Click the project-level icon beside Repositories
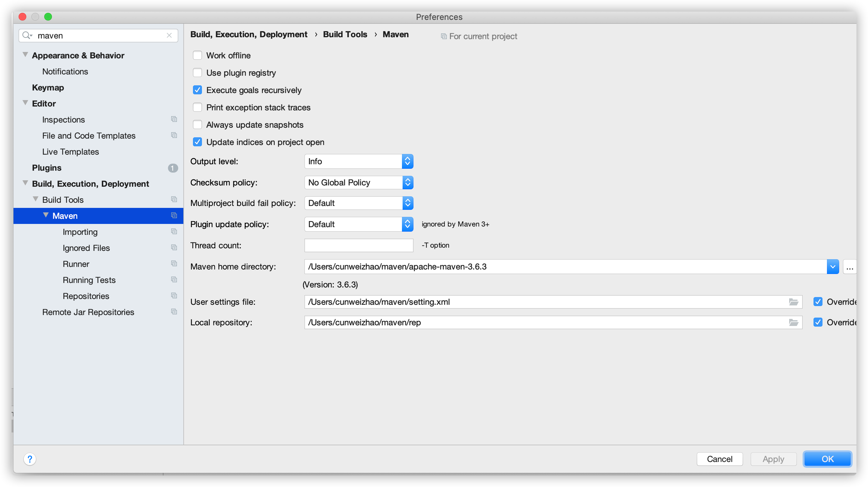The width and height of the screenshot is (868, 487). coord(174,296)
